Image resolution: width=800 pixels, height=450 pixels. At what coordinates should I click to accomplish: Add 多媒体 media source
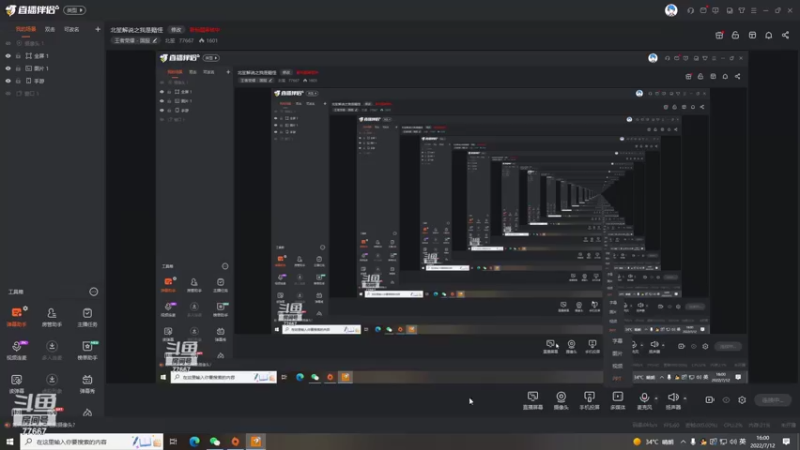coord(617,401)
